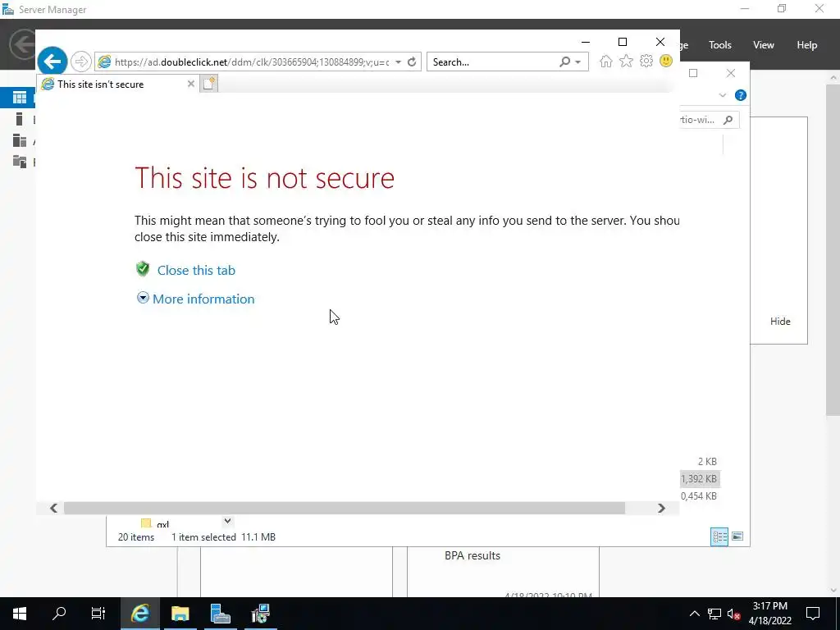The image size is (840, 630).
Task: Open the taskbar clock showing 3:17 PM
Action: point(769,614)
